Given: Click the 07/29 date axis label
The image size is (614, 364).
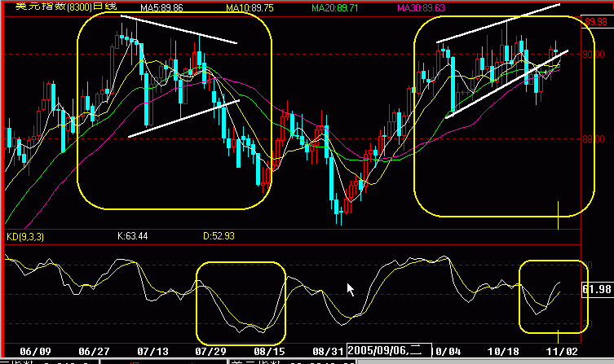Looking at the screenshot, I should 210,352.
